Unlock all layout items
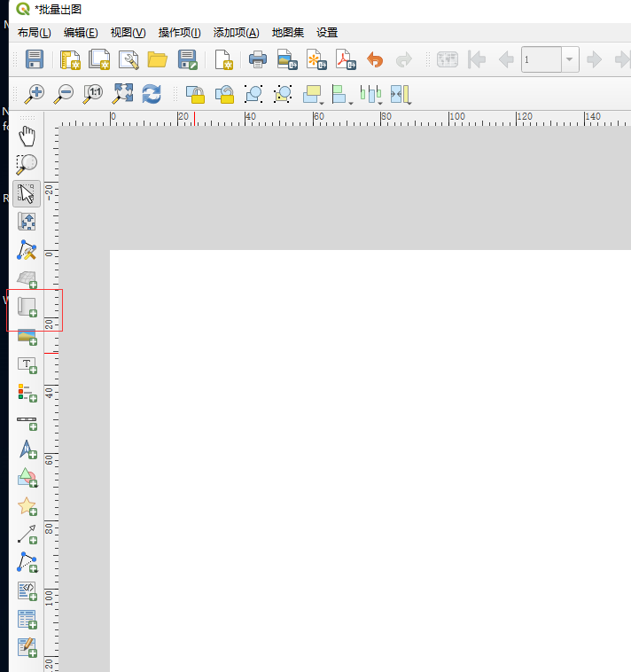This screenshot has height=672, width=631. pos(224,94)
